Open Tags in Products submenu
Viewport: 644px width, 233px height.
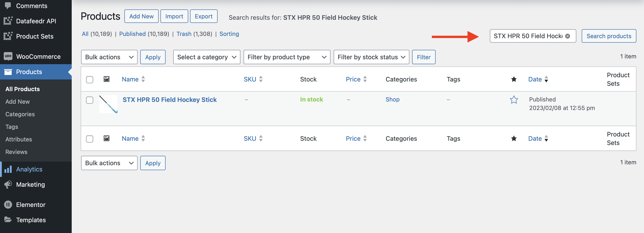12,127
